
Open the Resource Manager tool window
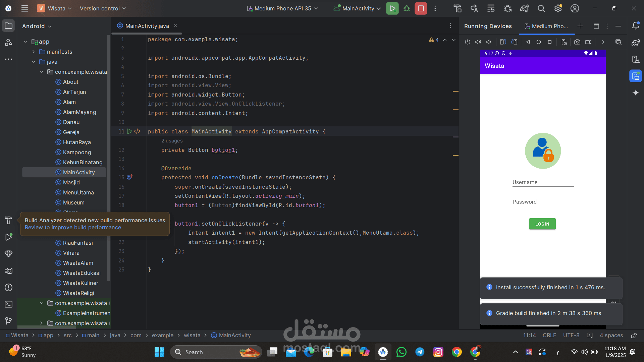tap(9, 42)
